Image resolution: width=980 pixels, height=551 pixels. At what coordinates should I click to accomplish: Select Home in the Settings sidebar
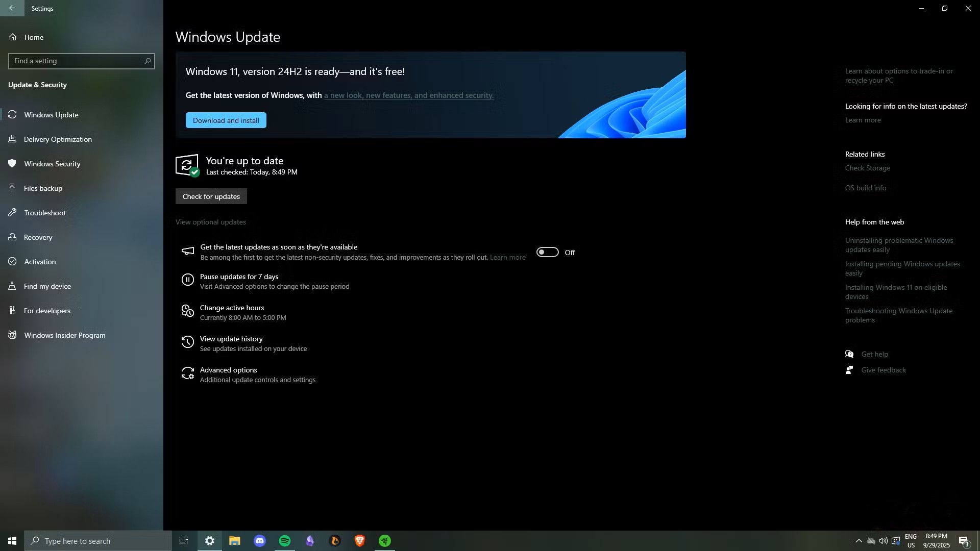[x=34, y=37]
